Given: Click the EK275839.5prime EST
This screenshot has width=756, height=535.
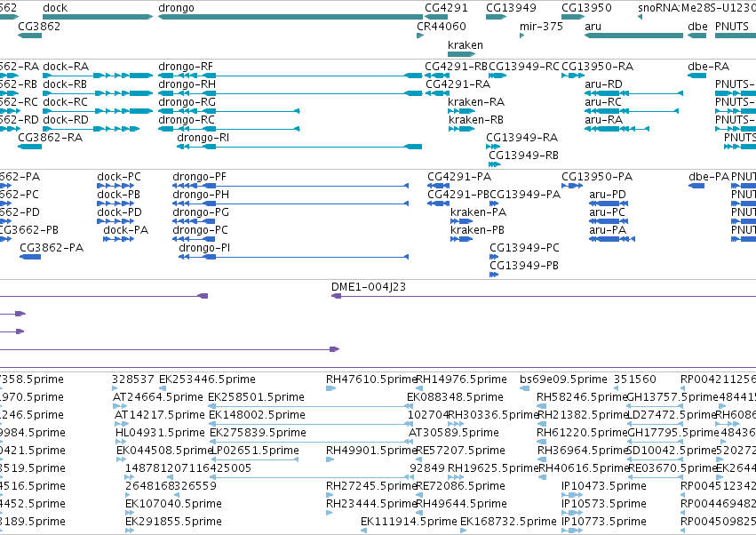Looking at the screenshot, I should point(311,442).
